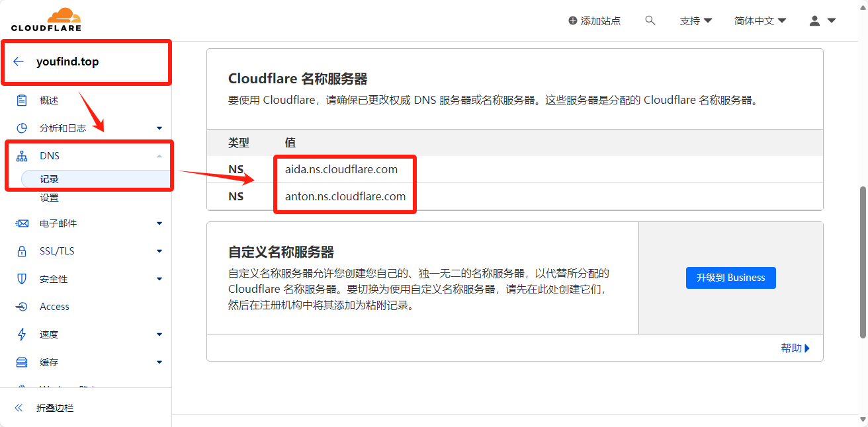Open the 简体中文 language dropdown
Screen dimensions: 868x427
[x=759, y=20]
